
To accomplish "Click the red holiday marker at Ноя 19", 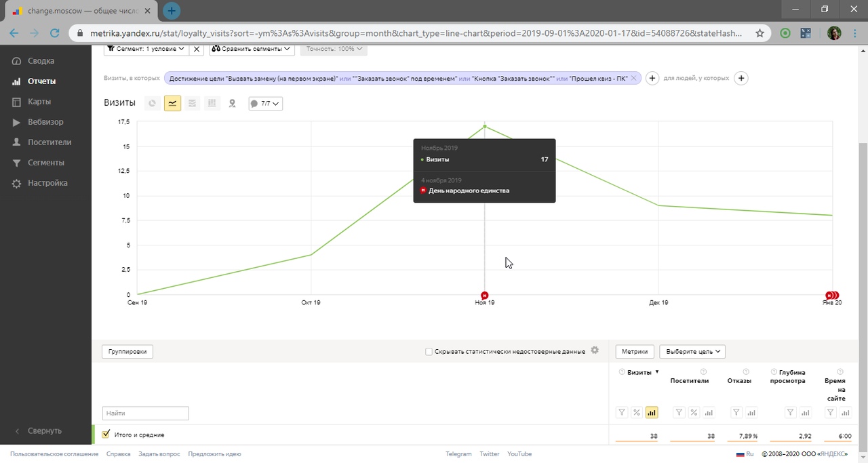I will (485, 295).
